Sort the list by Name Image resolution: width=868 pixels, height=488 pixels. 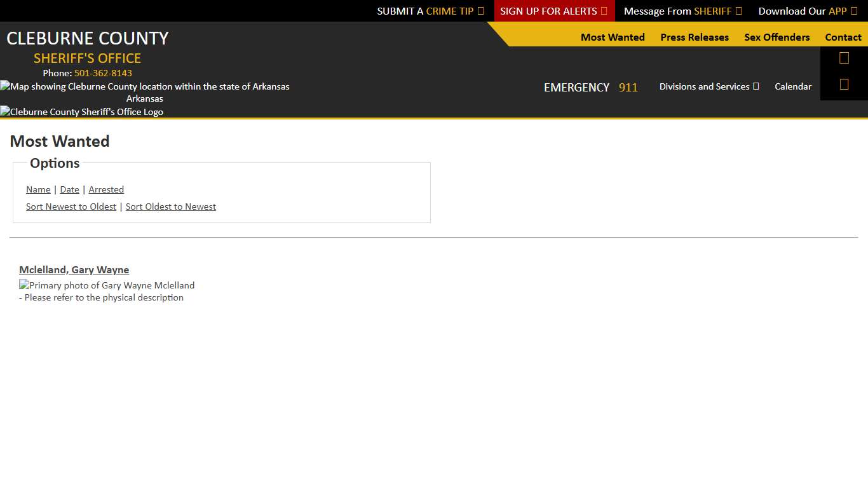[38, 189]
